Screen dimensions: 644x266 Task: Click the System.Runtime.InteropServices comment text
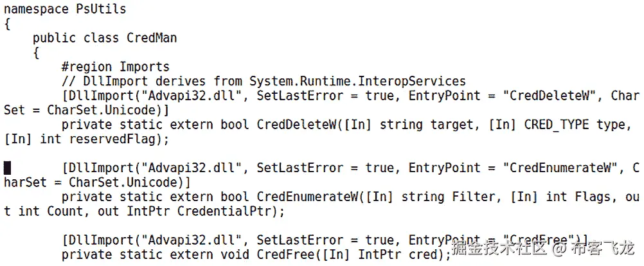point(357,81)
